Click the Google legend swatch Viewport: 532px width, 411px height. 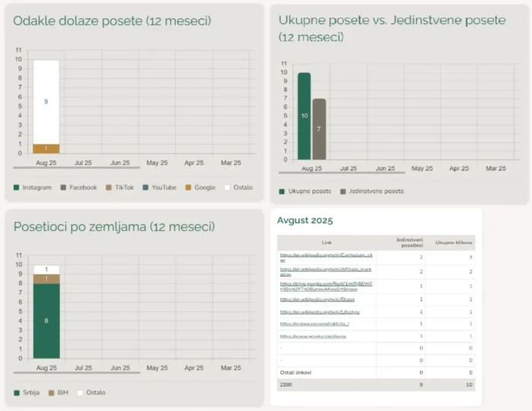(189, 187)
